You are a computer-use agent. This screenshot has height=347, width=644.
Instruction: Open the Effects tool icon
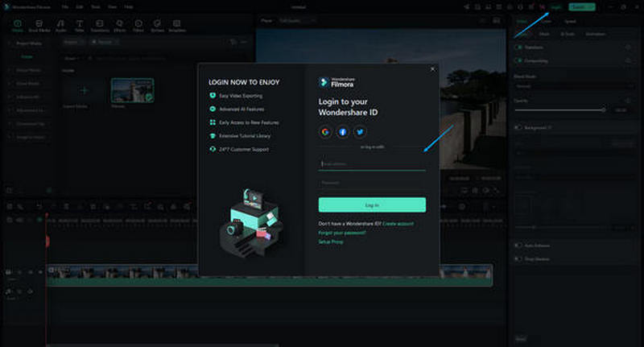point(119,26)
